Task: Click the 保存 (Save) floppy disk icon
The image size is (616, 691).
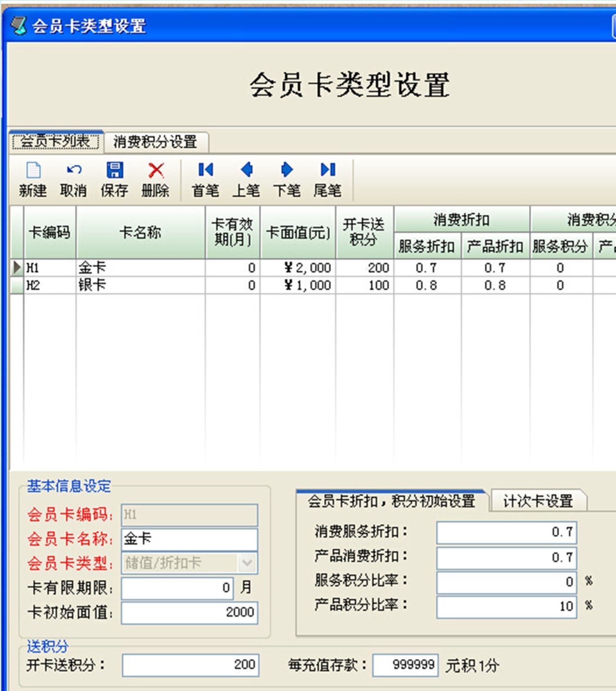Action: [115, 170]
